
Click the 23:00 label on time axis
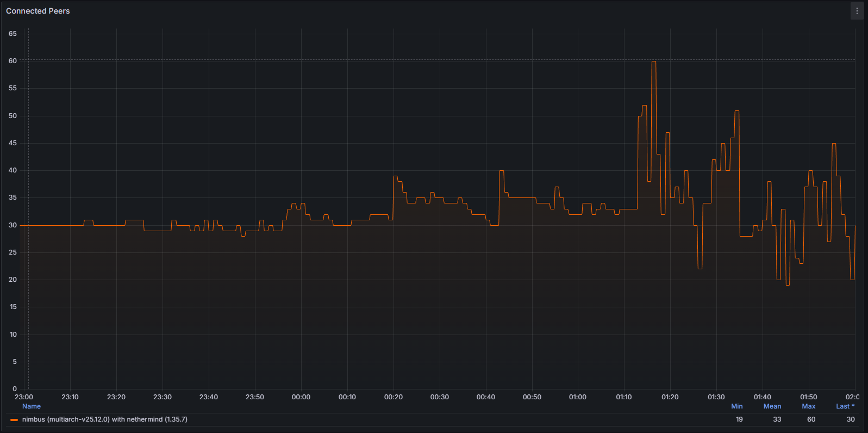24,397
